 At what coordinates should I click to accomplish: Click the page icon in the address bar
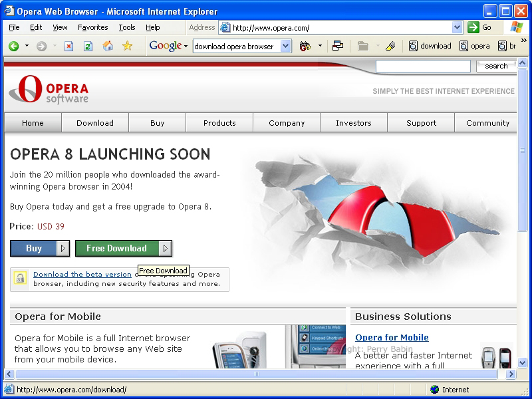pos(225,27)
